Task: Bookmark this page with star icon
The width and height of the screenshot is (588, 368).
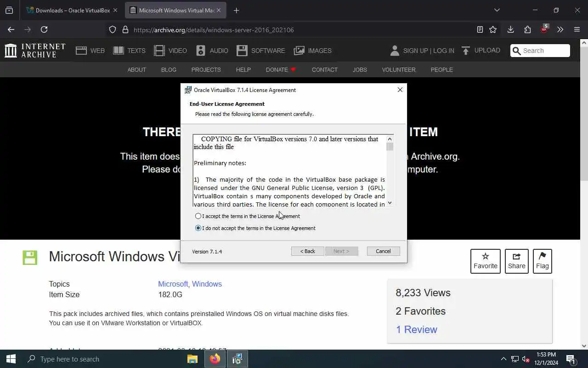Action: point(493,29)
